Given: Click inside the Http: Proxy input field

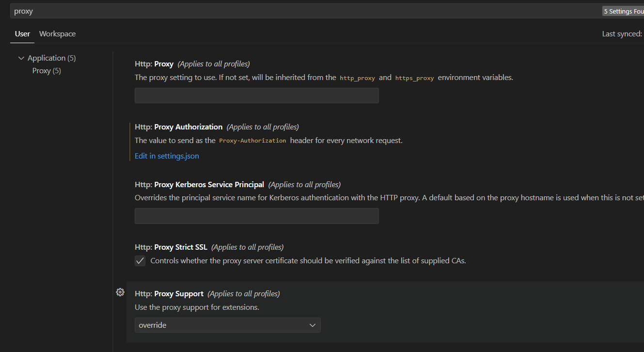Looking at the screenshot, I should [256, 95].
